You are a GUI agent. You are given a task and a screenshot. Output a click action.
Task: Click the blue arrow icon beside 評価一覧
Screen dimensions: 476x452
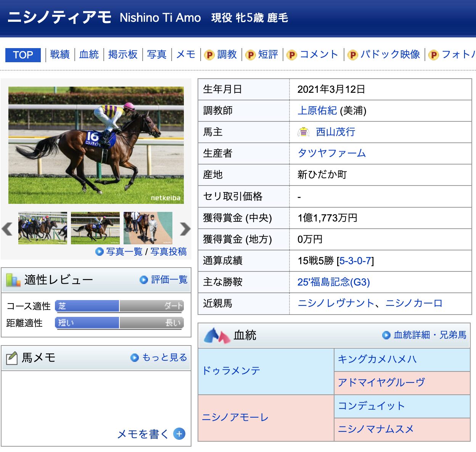[144, 280]
